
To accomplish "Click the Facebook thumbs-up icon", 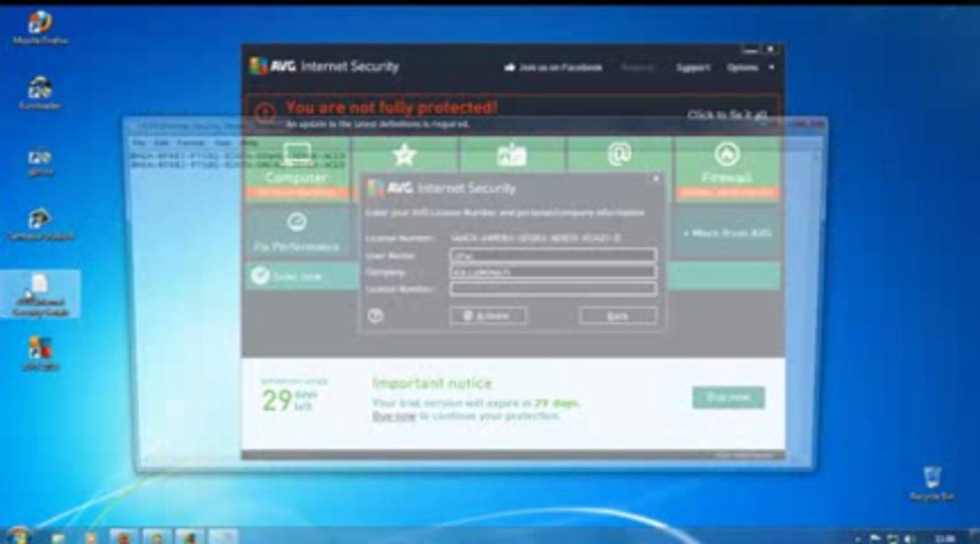I will 509,67.
